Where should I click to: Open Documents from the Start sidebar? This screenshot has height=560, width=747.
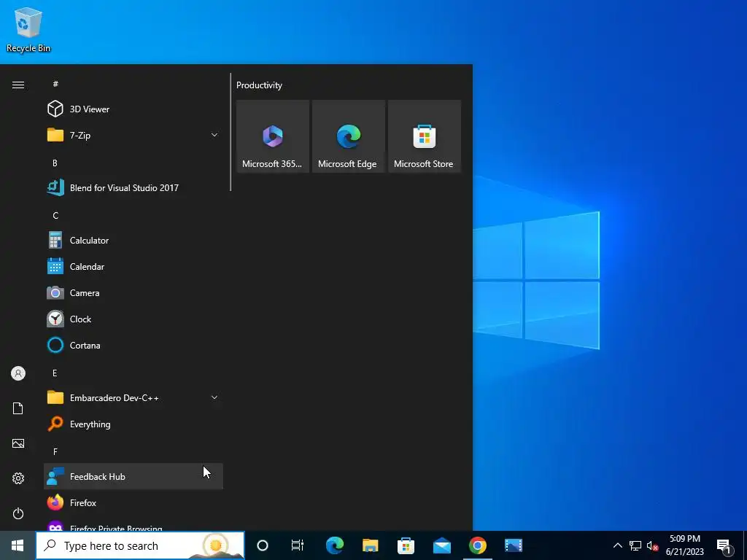[x=18, y=408]
